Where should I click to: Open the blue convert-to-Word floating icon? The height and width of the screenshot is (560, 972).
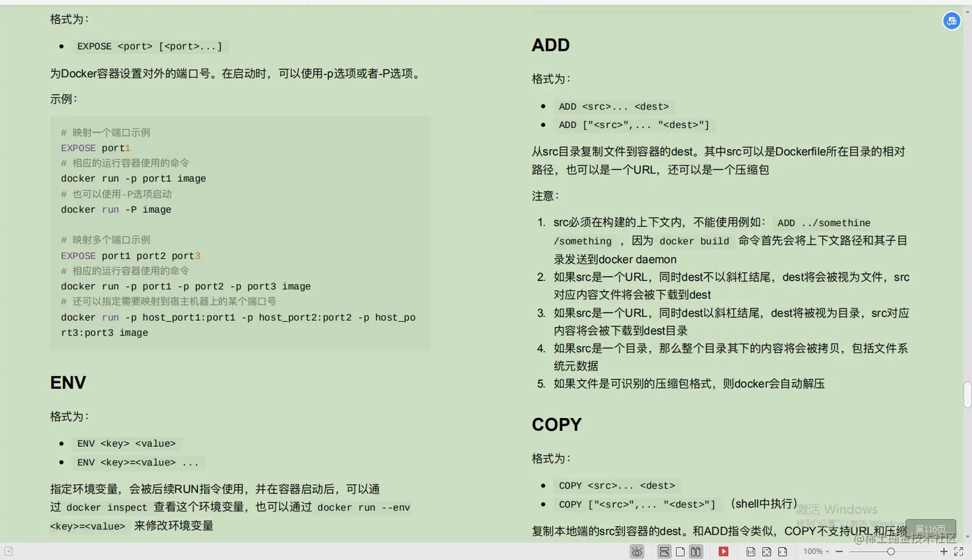[x=951, y=21]
